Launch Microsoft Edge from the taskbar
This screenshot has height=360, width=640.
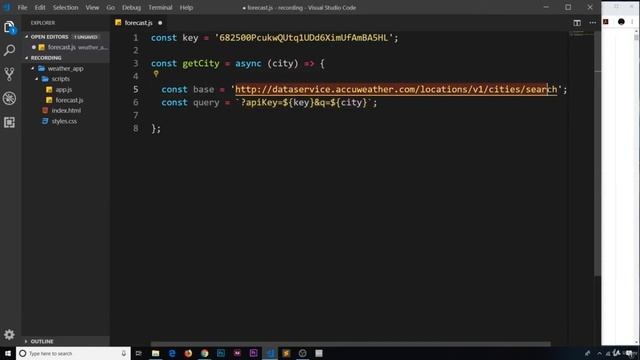(x=172, y=353)
